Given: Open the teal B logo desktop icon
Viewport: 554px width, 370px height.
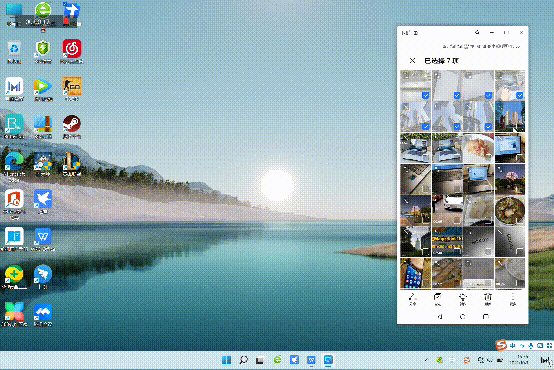Looking at the screenshot, I should coord(14,127).
